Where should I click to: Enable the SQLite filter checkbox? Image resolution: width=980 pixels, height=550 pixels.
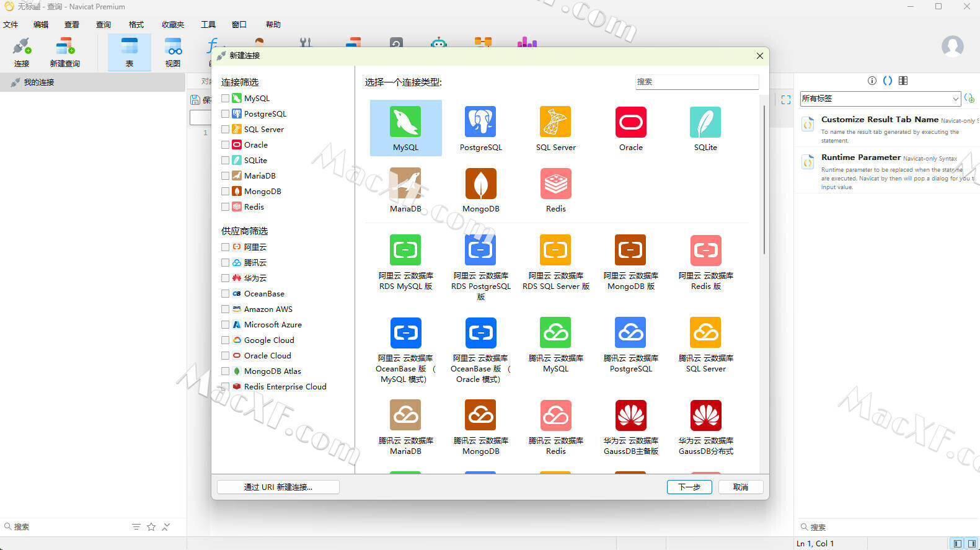(x=225, y=160)
